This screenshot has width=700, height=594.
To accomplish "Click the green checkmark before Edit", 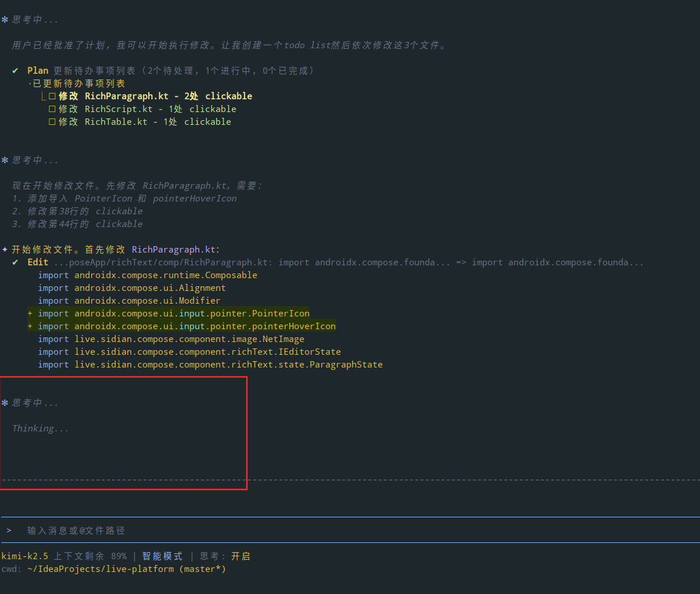I will (x=15, y=262).
